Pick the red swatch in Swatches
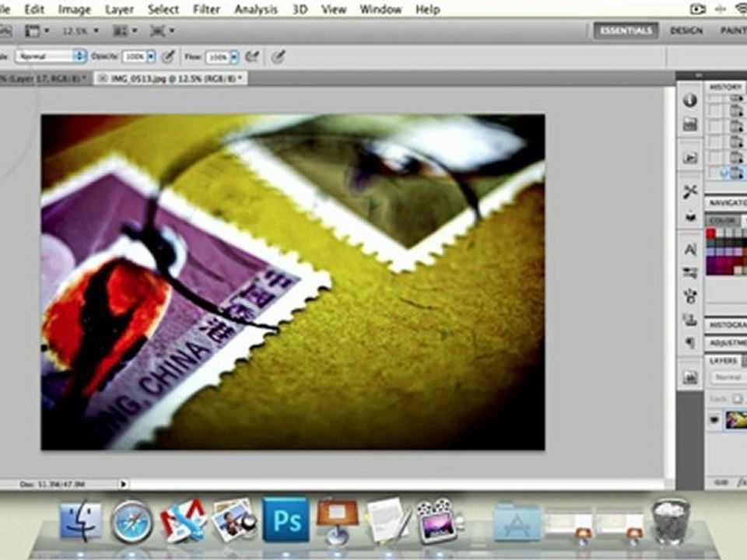Screen dimensions: 747x560 click(x=710, y=233)
